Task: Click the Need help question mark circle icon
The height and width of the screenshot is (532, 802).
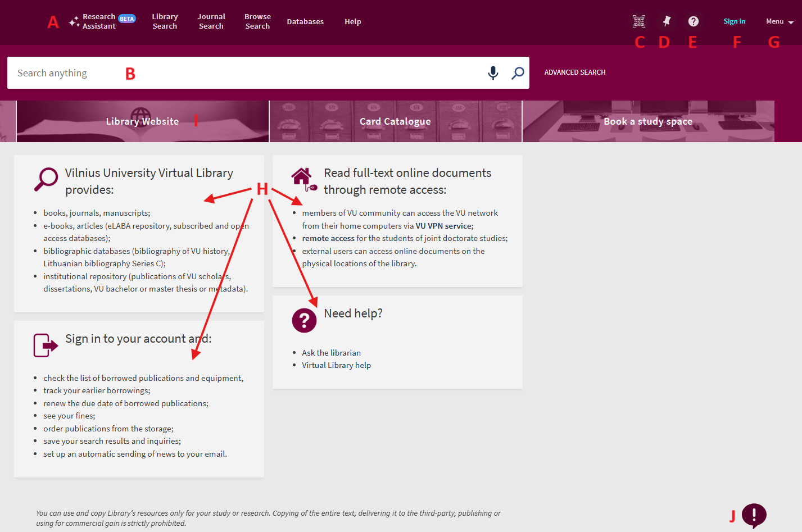Action: tap(304, 320)
